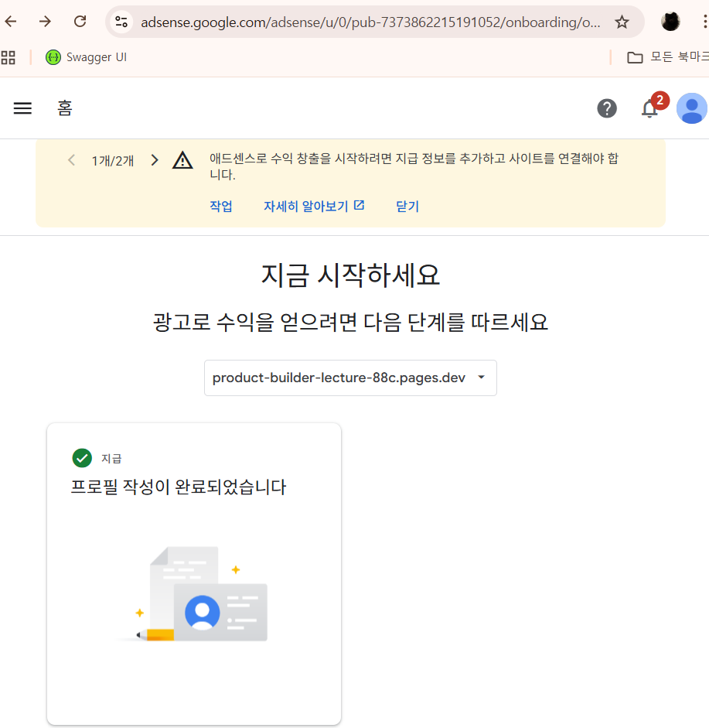
Task: Reload the AdSense page
Action: (x=80, y=22)
